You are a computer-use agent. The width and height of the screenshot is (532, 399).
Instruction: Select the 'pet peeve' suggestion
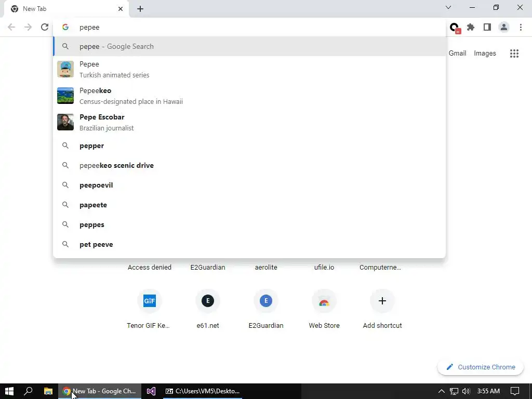[249, 244]
